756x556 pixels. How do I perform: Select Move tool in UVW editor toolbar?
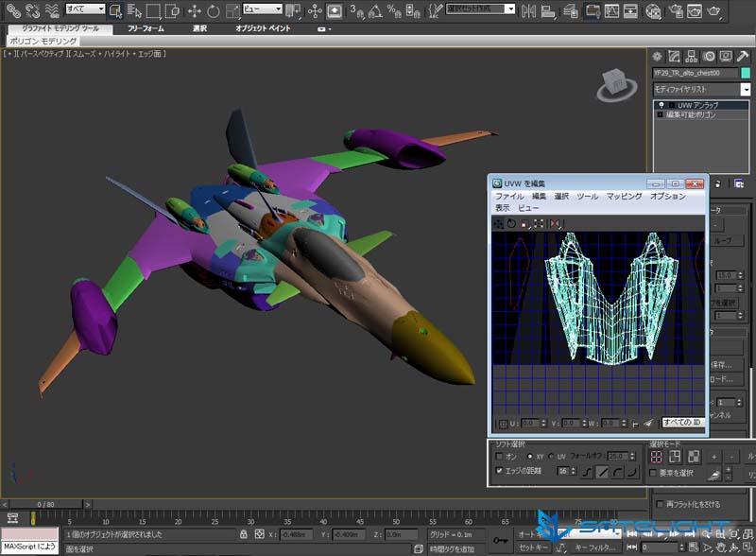coord(498,223)
